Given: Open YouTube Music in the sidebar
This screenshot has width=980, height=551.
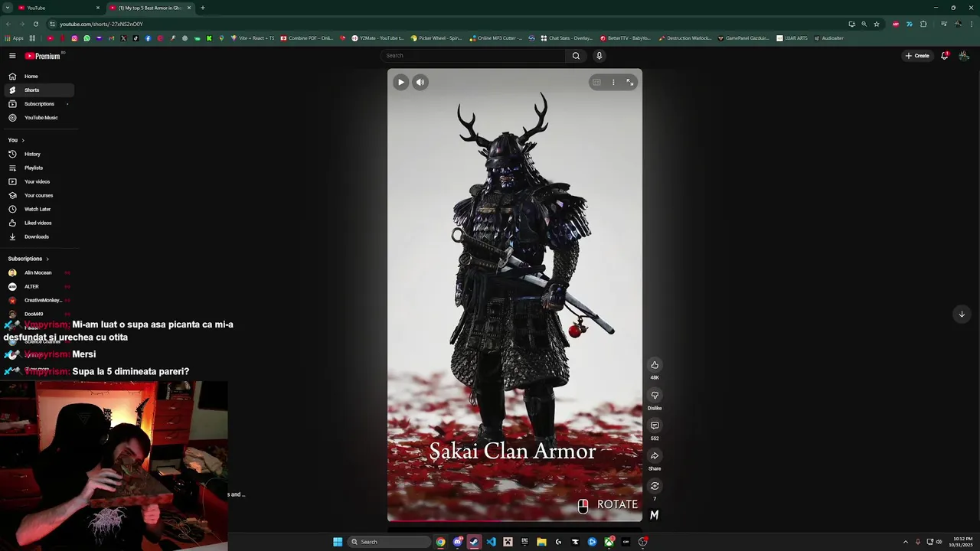Looking at the screenshot, I should (38, 118).
